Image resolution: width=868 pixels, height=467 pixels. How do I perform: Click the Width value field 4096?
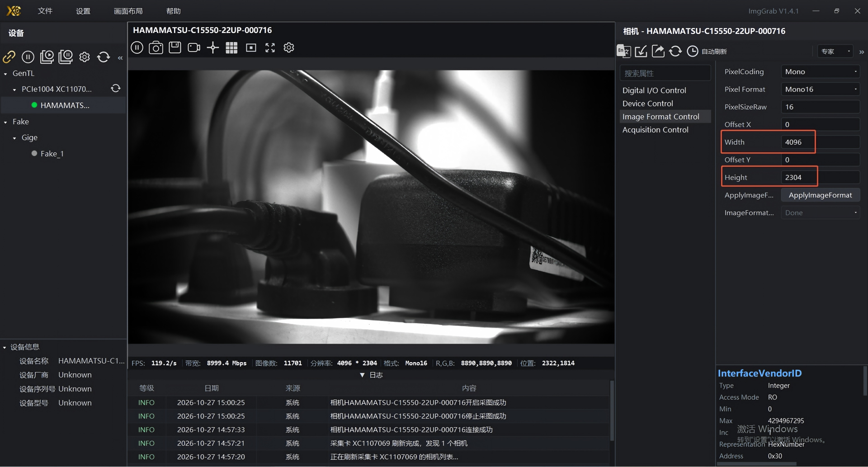coord(820,142)
